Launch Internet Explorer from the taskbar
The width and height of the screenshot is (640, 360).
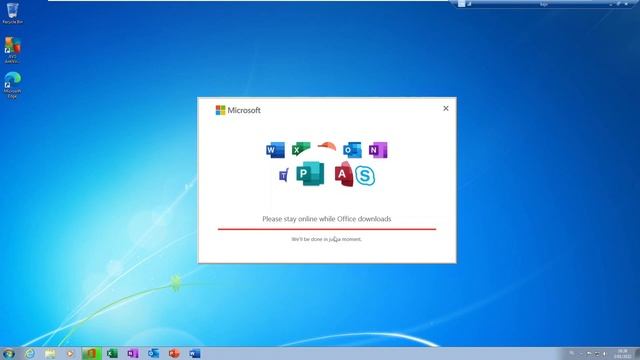tap(29, 353)
